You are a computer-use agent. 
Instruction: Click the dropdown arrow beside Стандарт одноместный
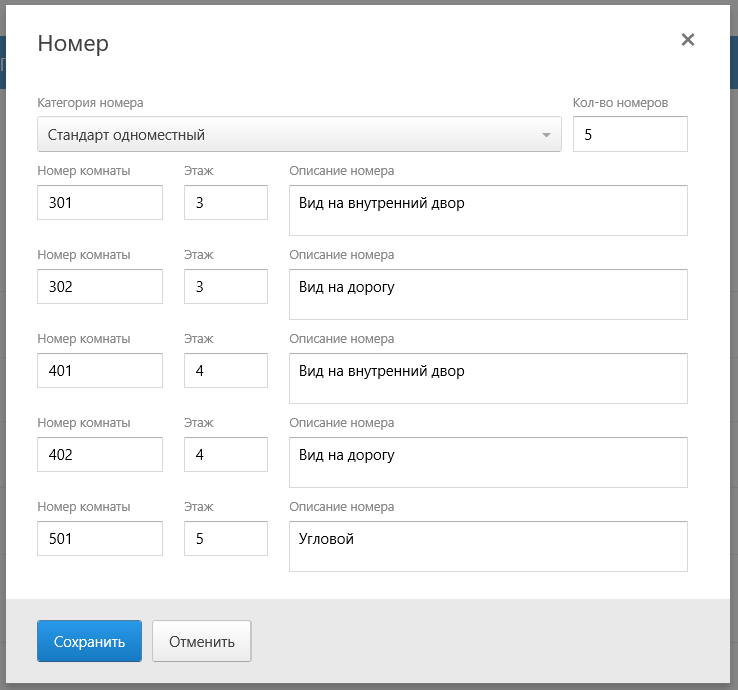click(546, 135)
